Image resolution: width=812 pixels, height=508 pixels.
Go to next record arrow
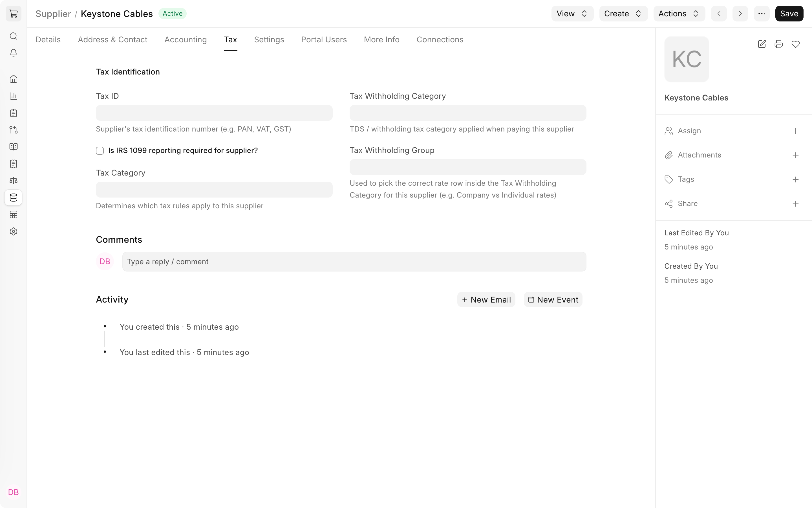coord(740,14)
